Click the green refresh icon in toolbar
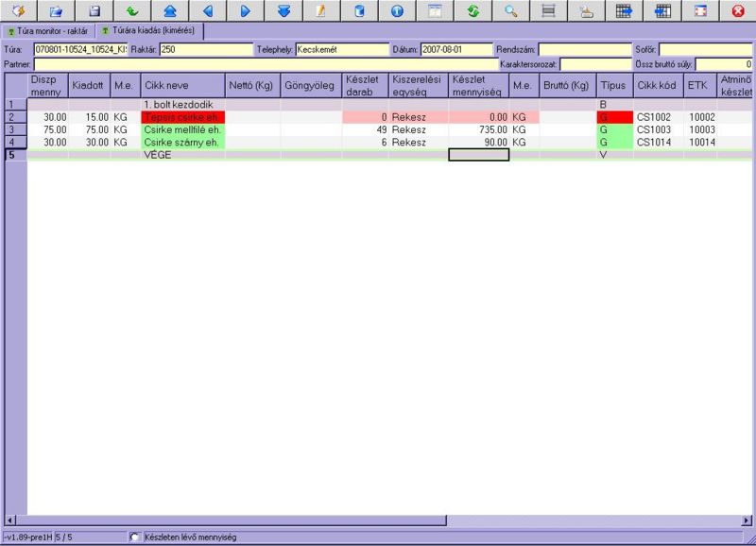Screen dimensions: 756x546 pos(472,11)
